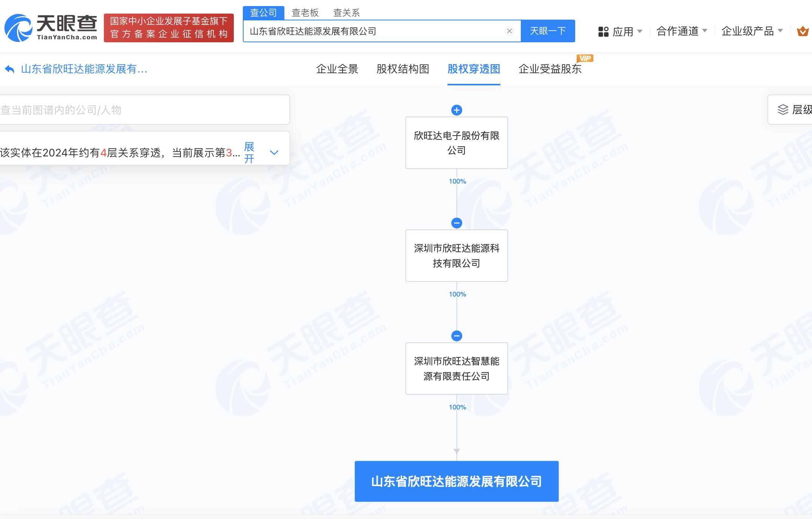This screenshot has height=519, width=812.
Task: Switch to 查老板 search tab
Action: point(305,13)
